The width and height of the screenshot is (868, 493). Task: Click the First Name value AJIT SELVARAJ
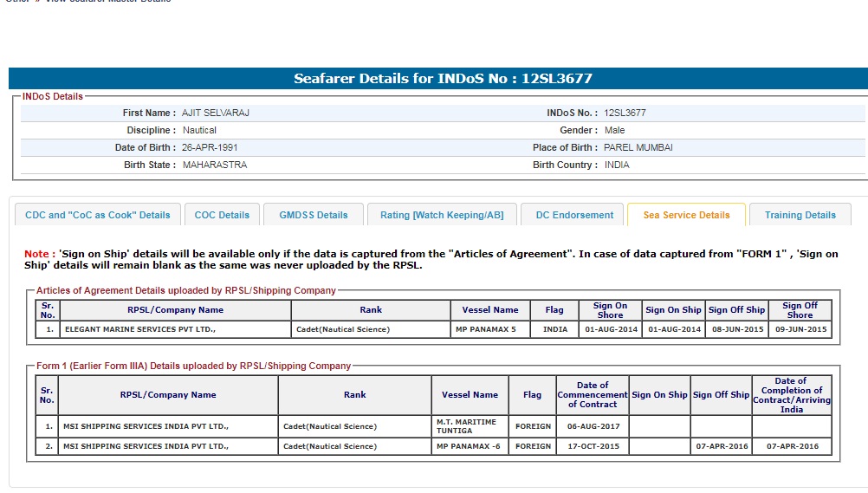click(x=216, y=113)
